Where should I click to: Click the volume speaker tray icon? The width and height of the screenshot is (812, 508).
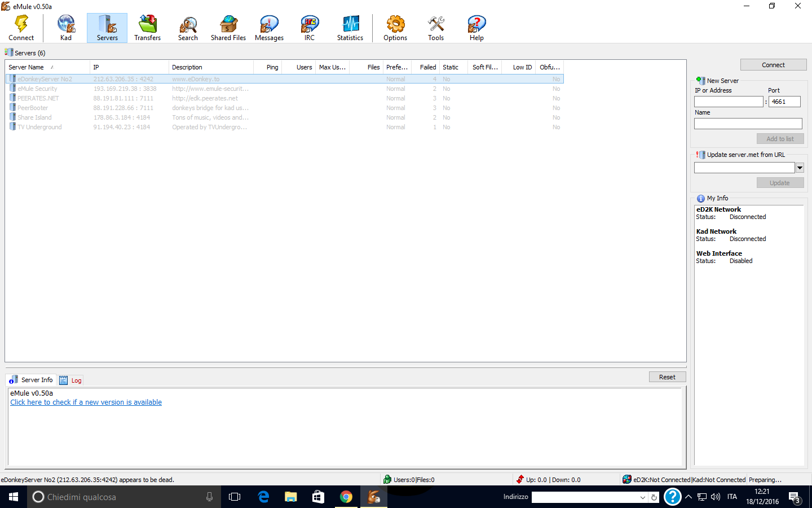(x=716, y=497)
